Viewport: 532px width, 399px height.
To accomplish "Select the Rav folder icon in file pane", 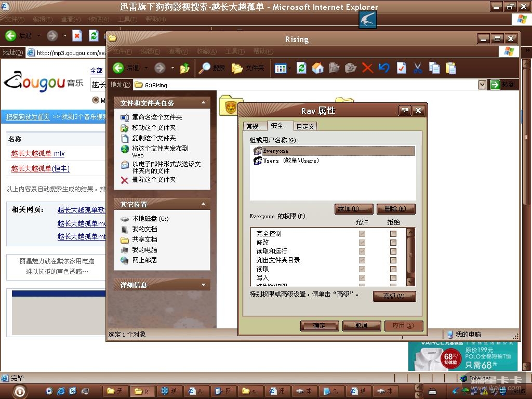I will (x=230, y=106).
